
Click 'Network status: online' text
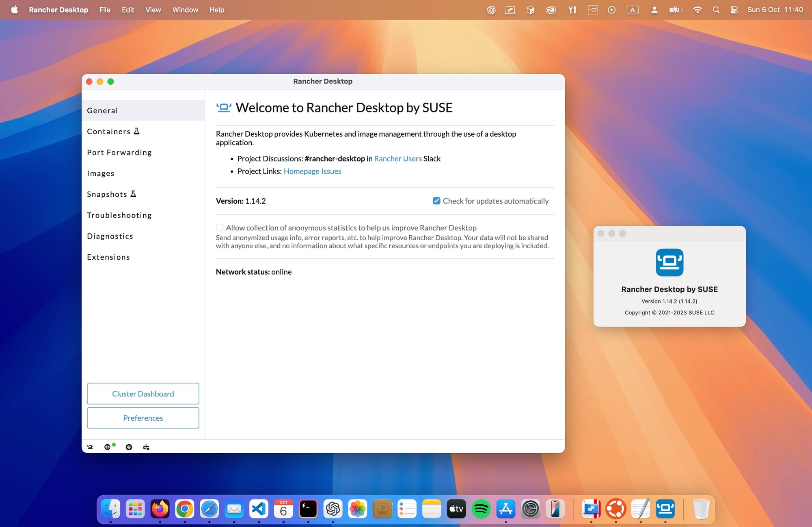[254, 272]
